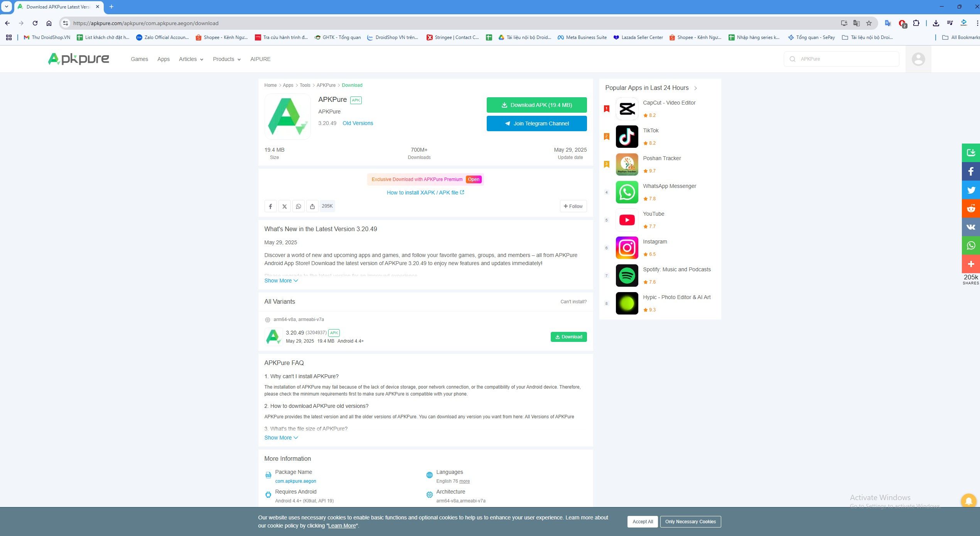Open the Apps menu item in header

click(164, 59)
